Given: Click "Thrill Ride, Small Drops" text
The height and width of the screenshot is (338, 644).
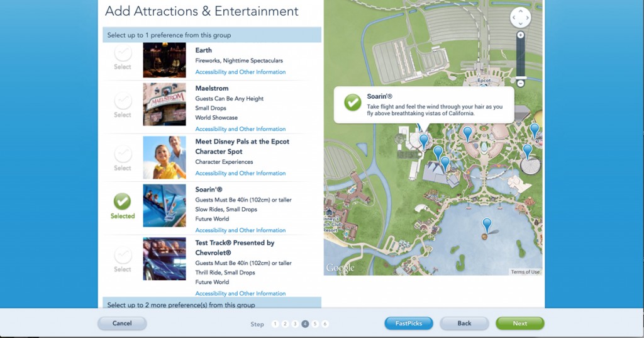Looking at the screenshot, I should [225, 273].
